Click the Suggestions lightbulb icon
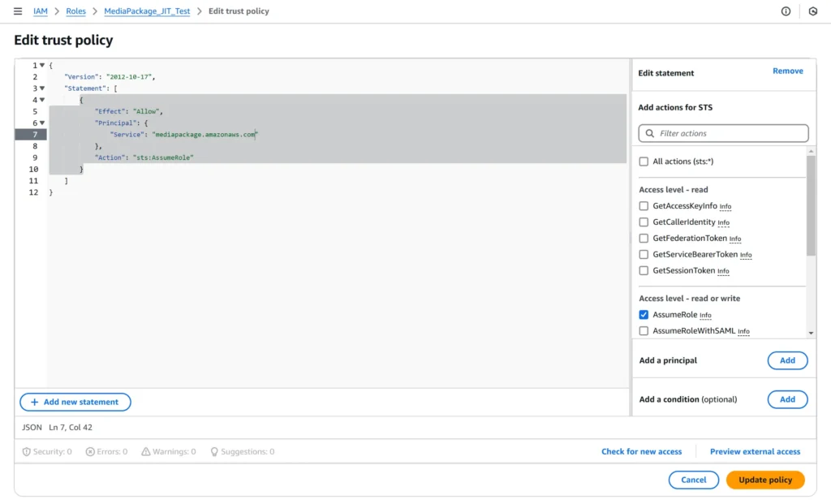Image resolution: width=831 pixels, height=504 pixels. 214,451
